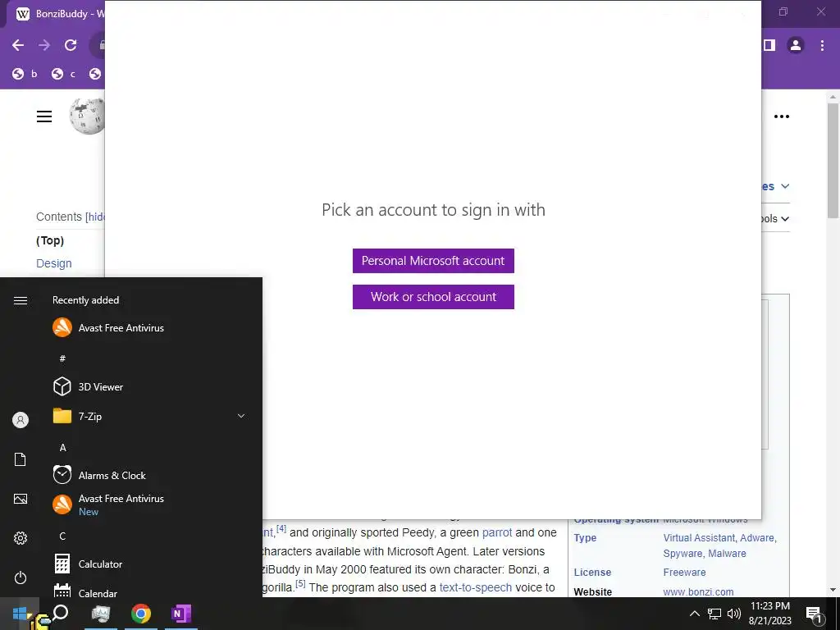The height and width of the screenshot is (630, 840).
Task: Go to the Design section link
Action: (53, 263)
